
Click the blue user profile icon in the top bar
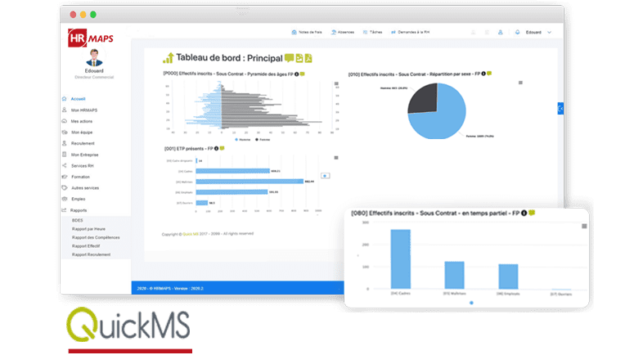500,32
